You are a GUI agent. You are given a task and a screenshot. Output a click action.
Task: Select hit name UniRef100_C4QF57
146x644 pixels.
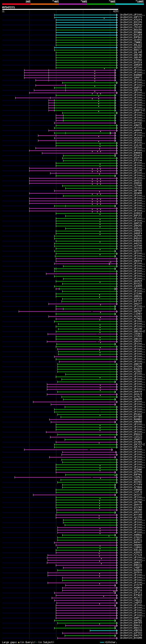131,603
